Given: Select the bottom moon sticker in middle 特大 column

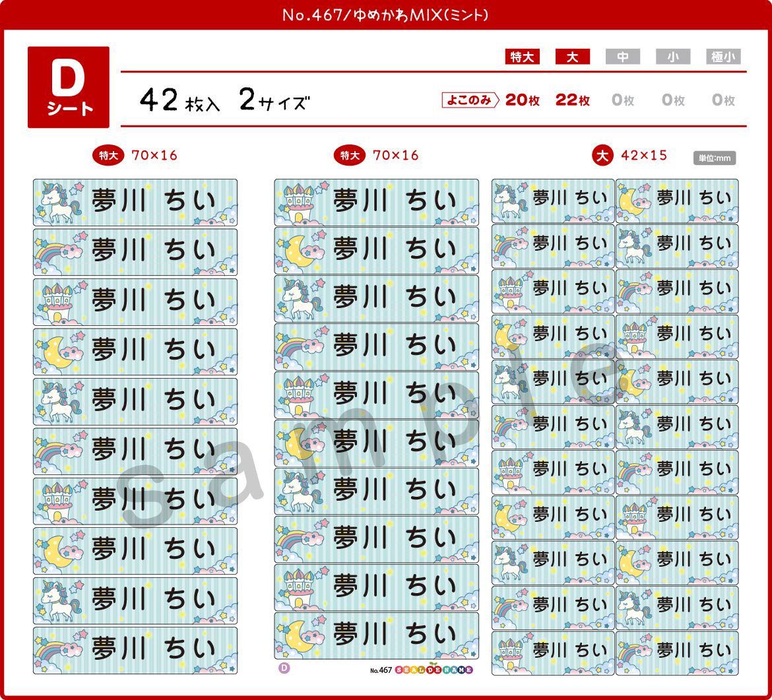Looking at the screenshot, I should click(x=376, y=635).
